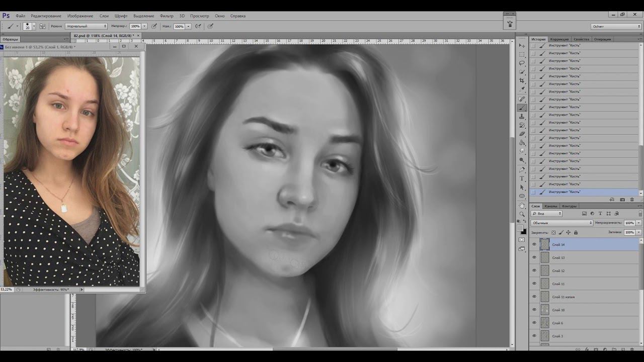Image resolution: width=644 pixels, height=362 pixels.
Task: Open the brush panel toggle in options bar
Action: pos(43,26)
